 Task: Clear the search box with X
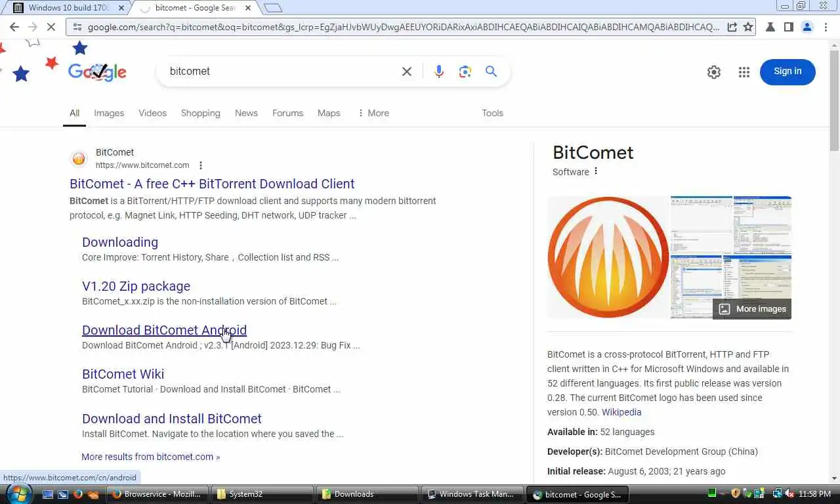pyautogui.click(x=407, y=72)
